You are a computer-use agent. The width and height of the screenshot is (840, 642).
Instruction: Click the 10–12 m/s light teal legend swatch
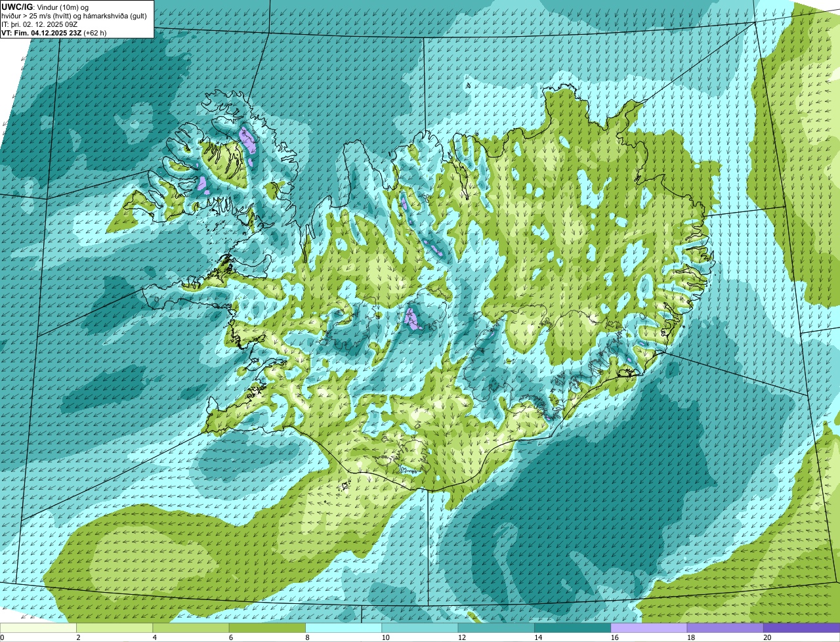pyautogui.click(x=420, y=628)
